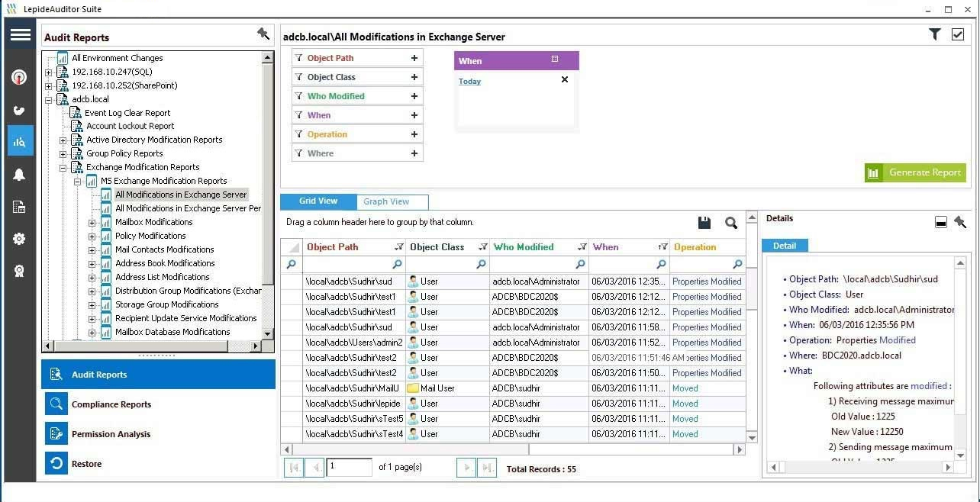Switch to the Grid View tab

318,201
